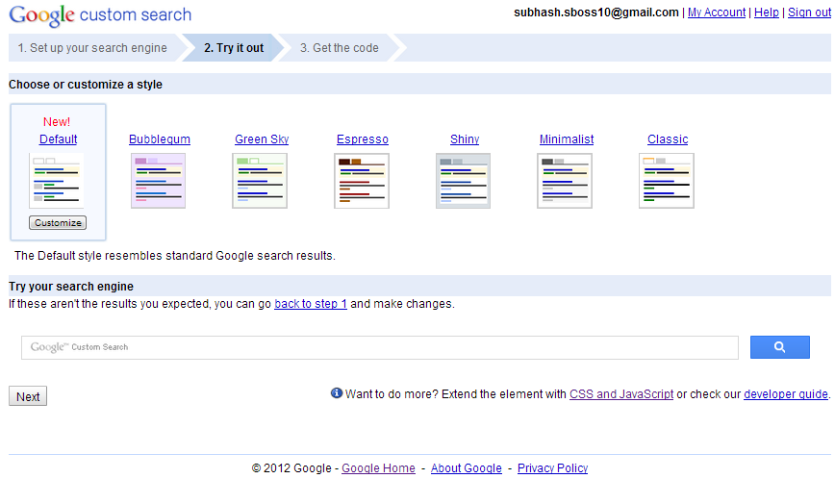
Task: Click the red 'New!' label
Action: pyautogui.click(x=57, y=122)
